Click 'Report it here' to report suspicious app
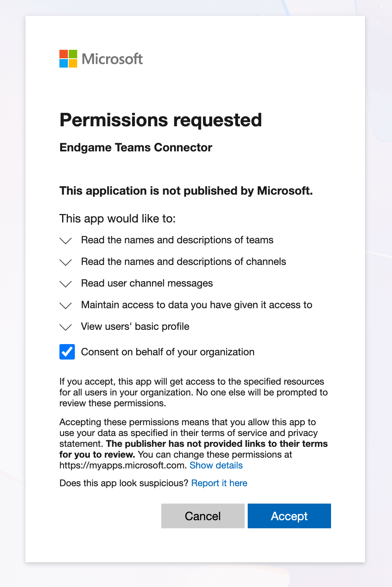The height and width of the screenshot is (587, 392). click(x=219, y=483)
